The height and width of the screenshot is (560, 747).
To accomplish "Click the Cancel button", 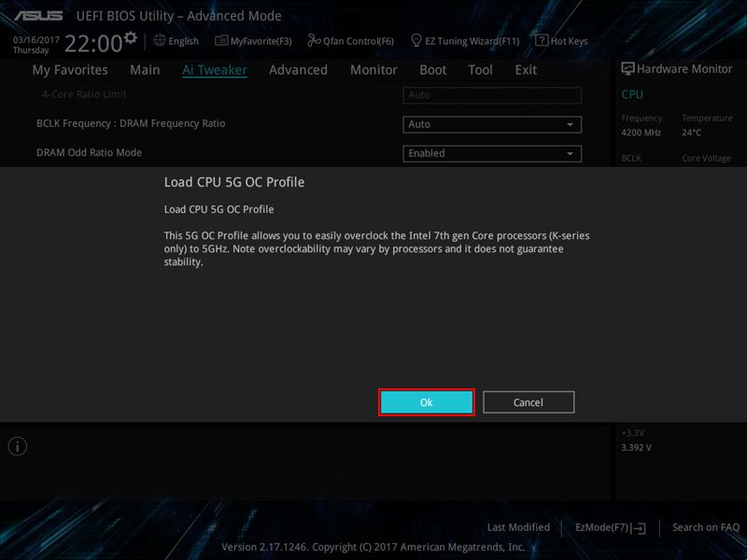I will 529,402.
